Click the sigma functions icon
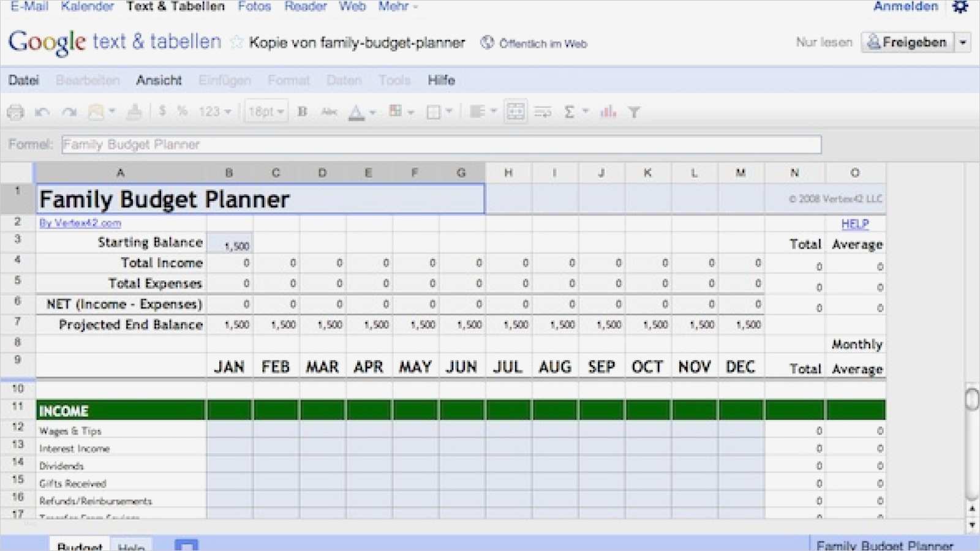The image size is (980, 551). tap(569, 111)
